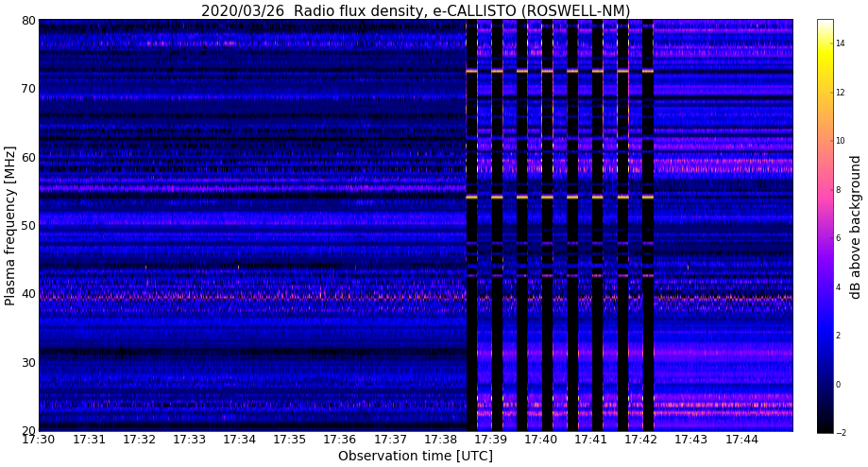This screenshot has height=467, width=868.
Task: Click the colorbar gradient scale
Action: [825, 226]
